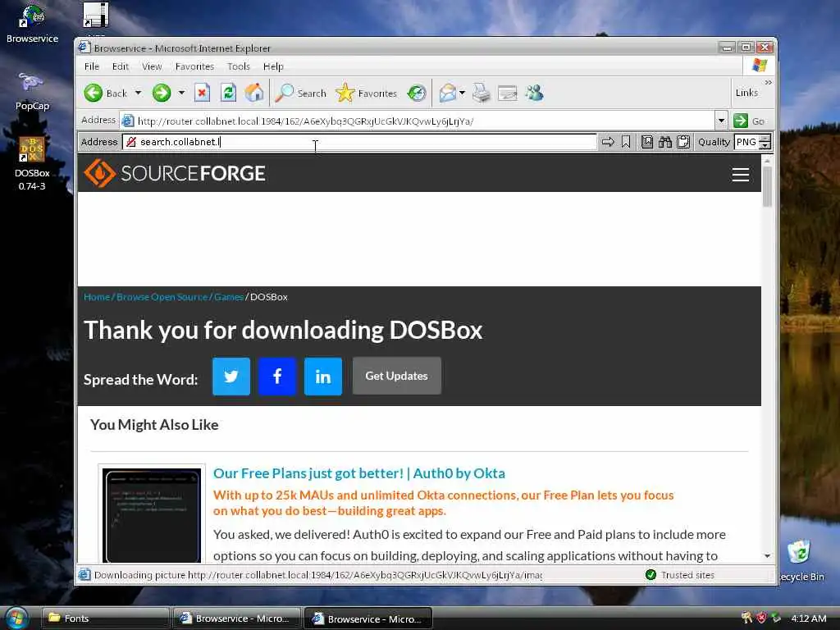Click the Browse Open Source breadcrumb link
The image size is (840, 630).
coord(162,297)
